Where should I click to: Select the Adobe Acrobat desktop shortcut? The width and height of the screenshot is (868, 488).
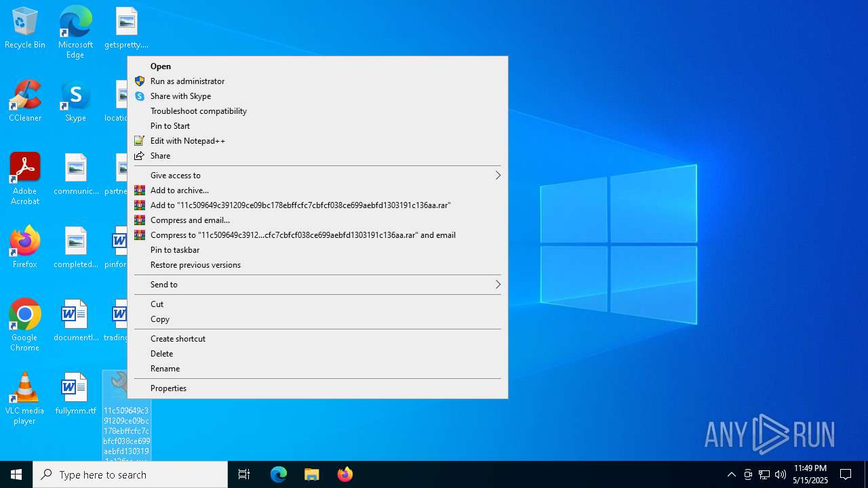click(x=25, y=179)
